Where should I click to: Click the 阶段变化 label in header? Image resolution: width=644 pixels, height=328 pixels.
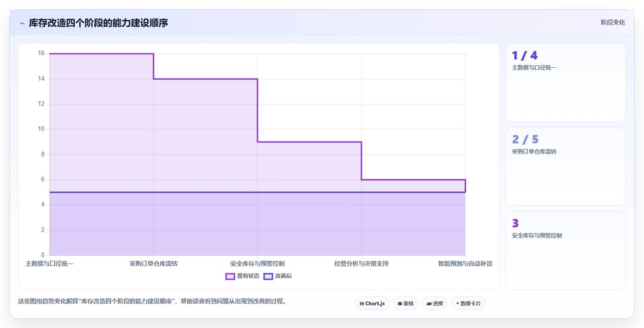612,22
